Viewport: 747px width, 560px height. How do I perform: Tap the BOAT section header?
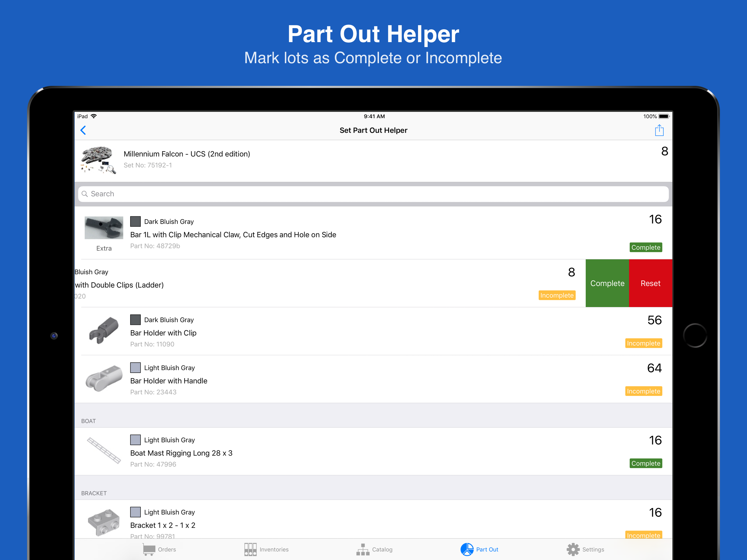[x=89, y=421]
